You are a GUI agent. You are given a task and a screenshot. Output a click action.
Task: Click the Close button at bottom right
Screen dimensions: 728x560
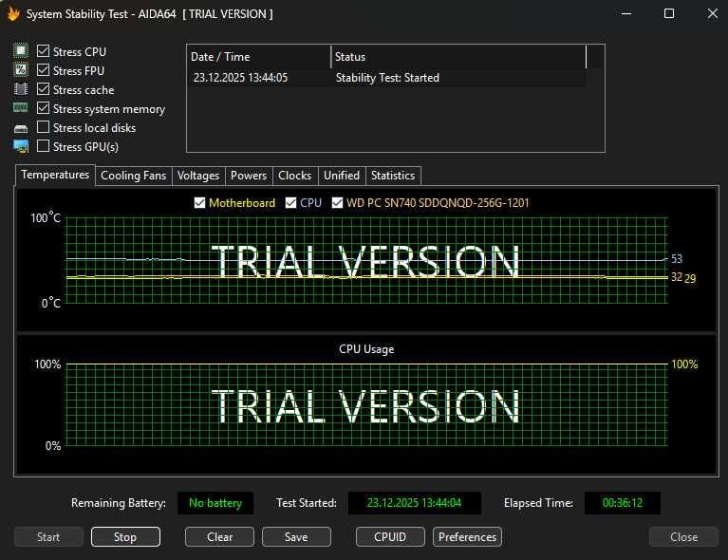point(684,537)
